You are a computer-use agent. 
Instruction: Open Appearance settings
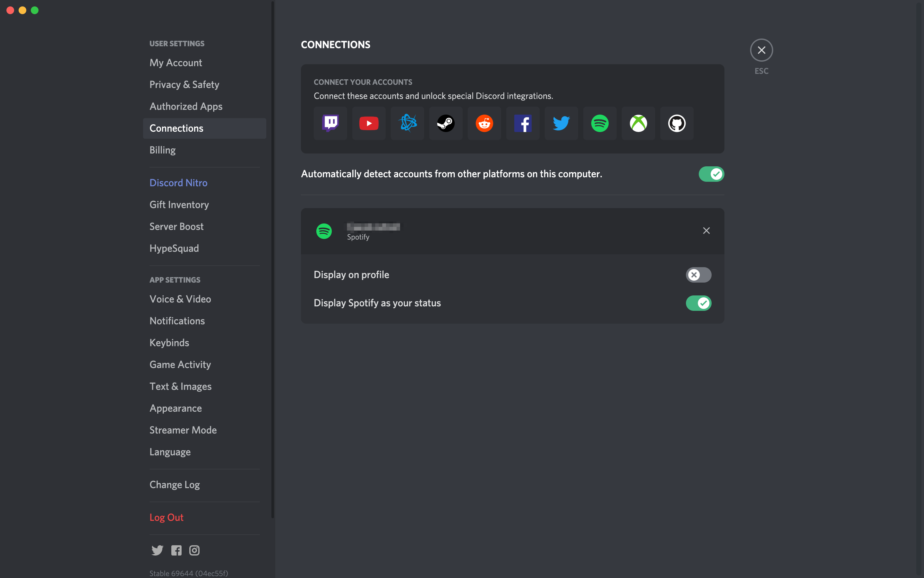point(204,408)
